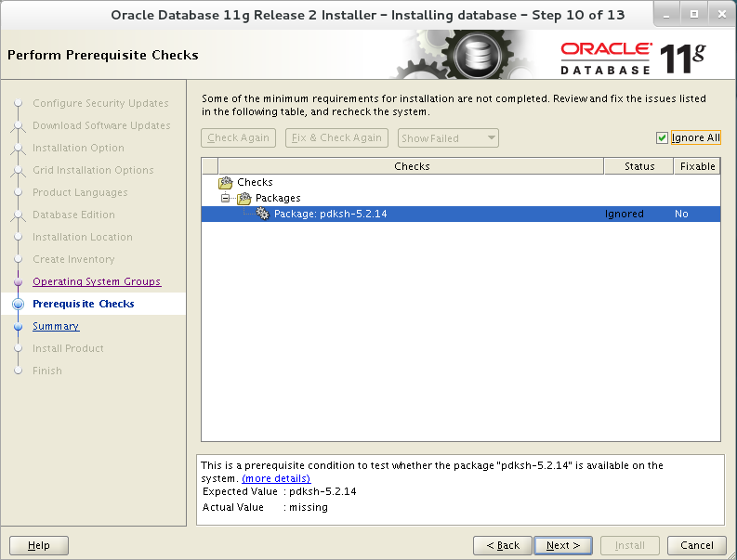Click the Database Edition step
This screenshot has height=560, width=737.
73,215
